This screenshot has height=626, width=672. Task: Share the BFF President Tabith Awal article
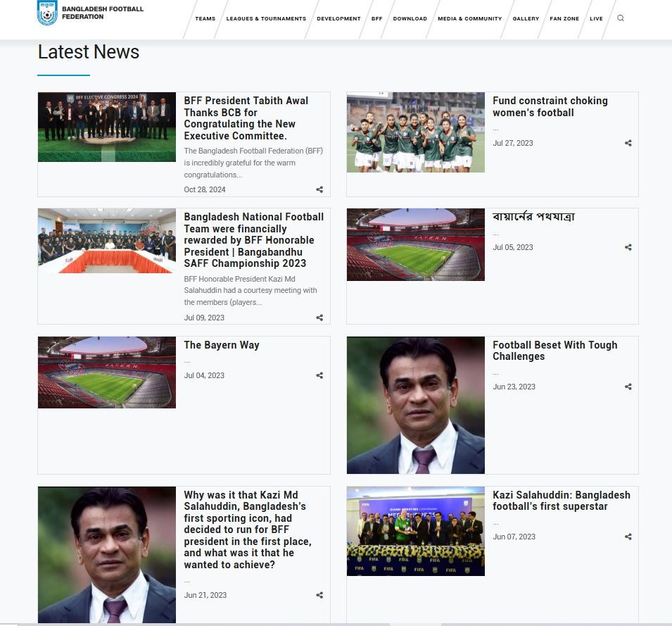coord(319,189)
